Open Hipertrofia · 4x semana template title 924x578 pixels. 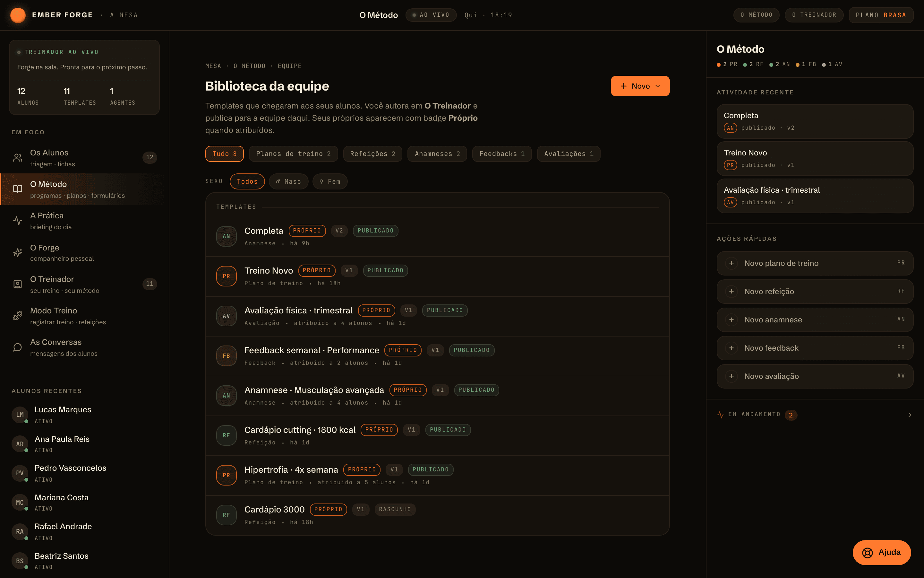coord(291,469)
